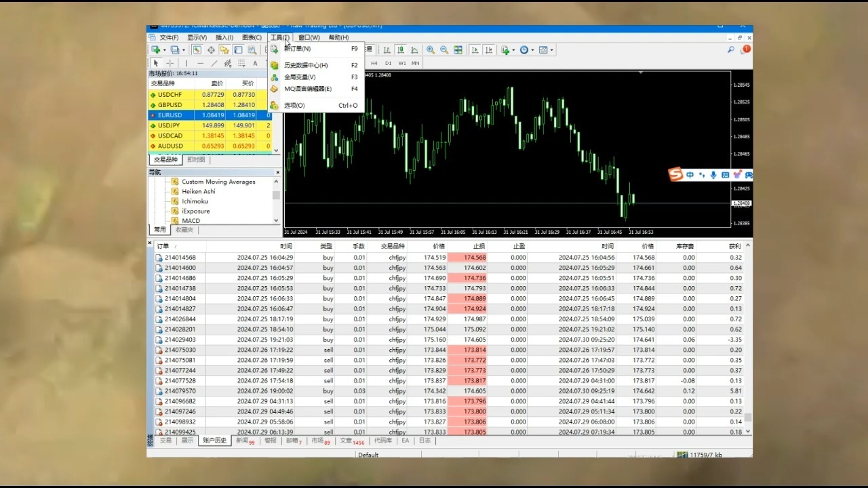Expand the profiles dropdown arrow
This screenshot has width=868, height=488.
[183, 50]
